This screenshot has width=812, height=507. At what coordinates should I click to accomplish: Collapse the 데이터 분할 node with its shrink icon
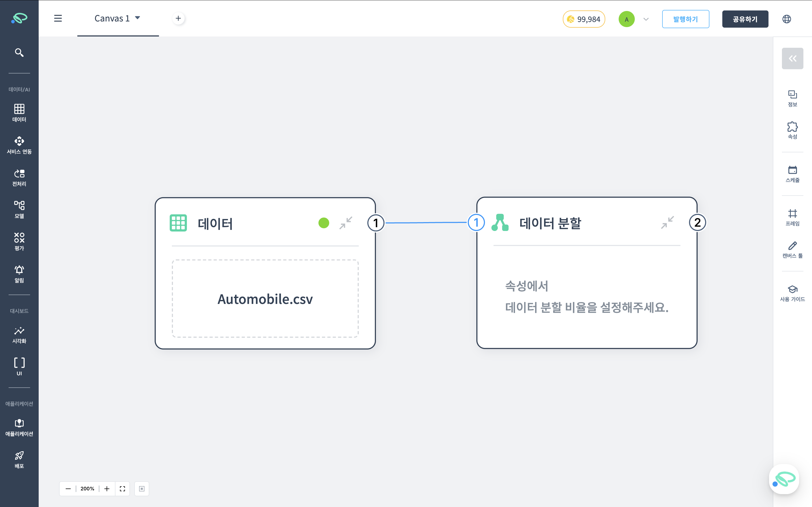[667, 223]
